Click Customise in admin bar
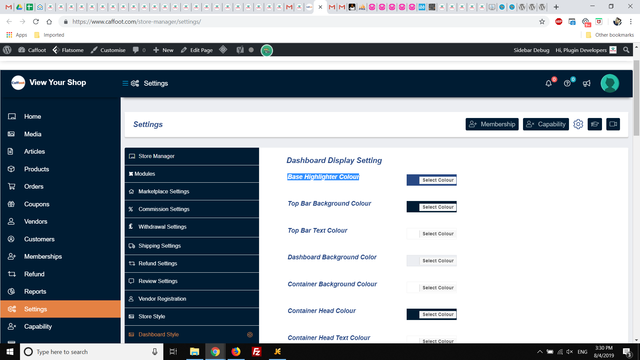Screen dimensions: 640x360 (x=108, y=50)
